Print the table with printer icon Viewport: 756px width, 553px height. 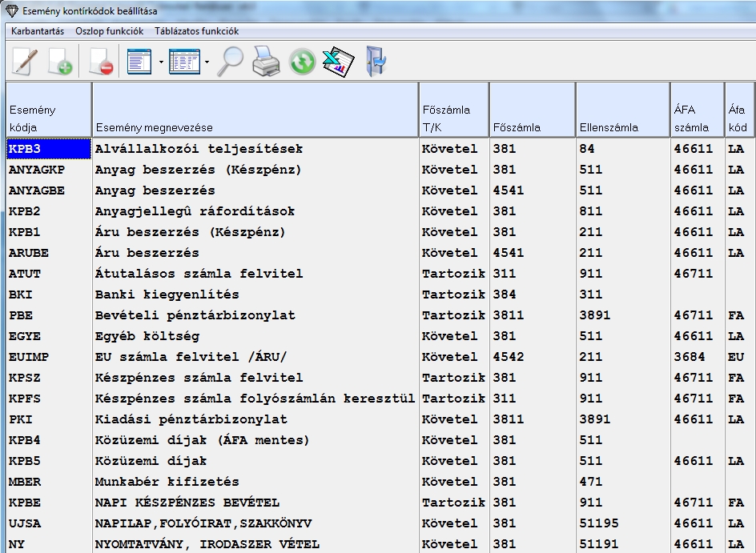(x=267, y=62)
